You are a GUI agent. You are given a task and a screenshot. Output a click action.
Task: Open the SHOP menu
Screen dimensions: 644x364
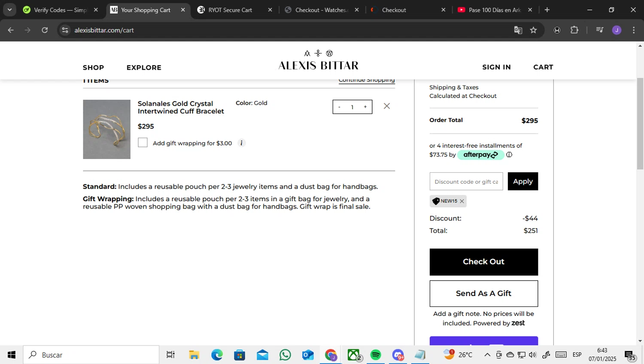[93, 67]
